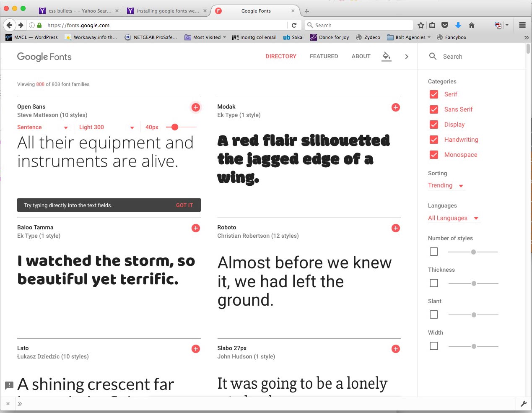Click the Thickness slider
This screenshot has height=413, width=532.
tap(473, 283)
